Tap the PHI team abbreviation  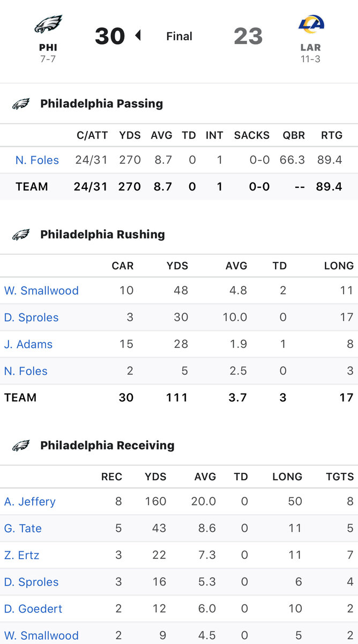[48, 48]
